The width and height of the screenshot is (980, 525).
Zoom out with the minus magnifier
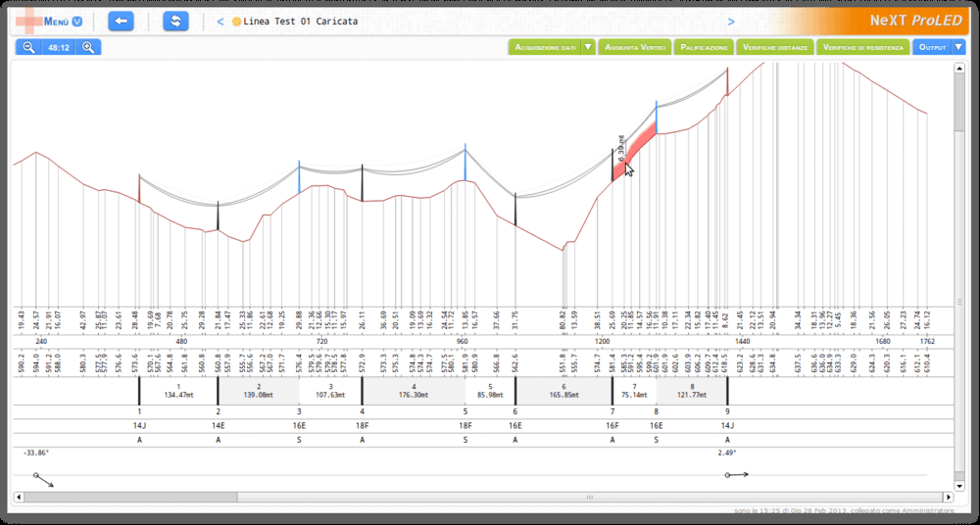[x=28, y=47]
